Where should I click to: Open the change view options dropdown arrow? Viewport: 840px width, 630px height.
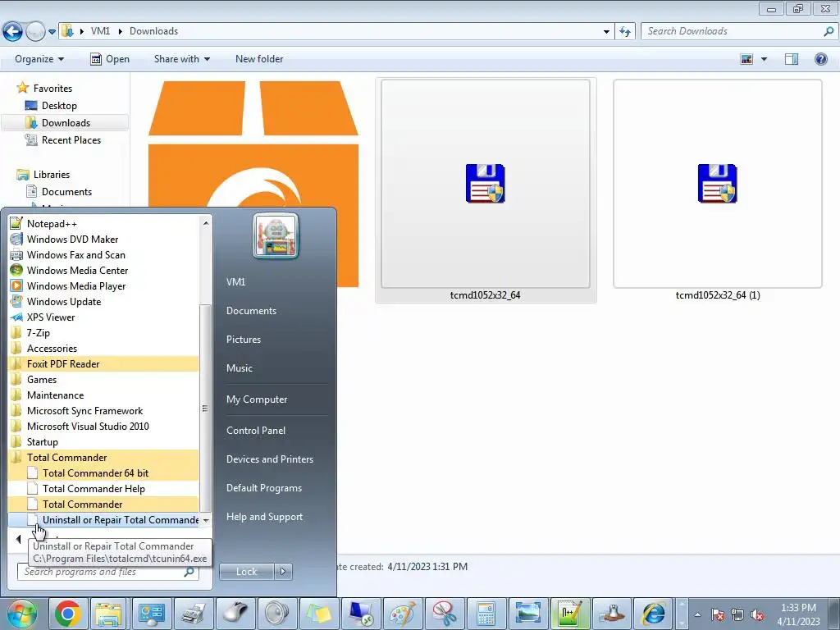coord(764,59)
